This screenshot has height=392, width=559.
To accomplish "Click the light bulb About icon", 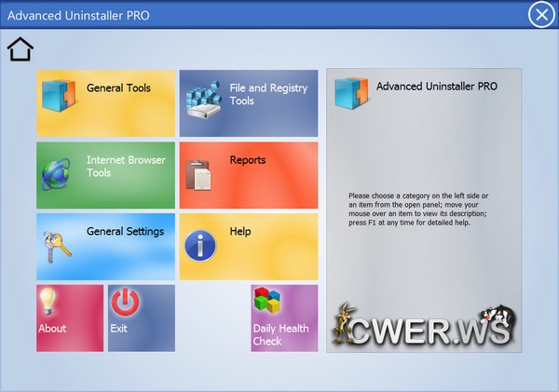I will click(x=48, y=302).
